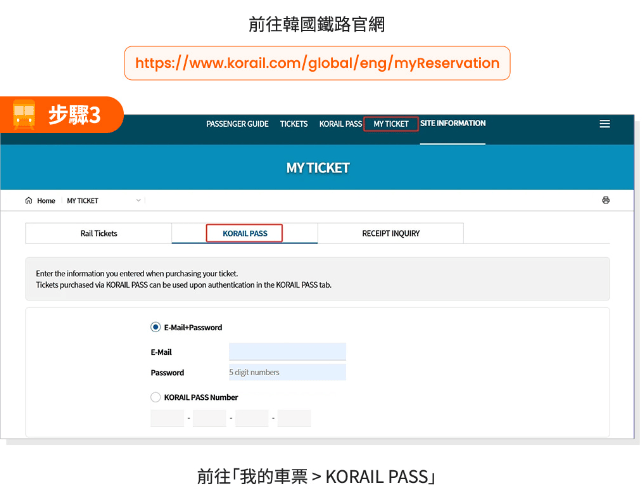This screenshot has height=490, width=642.
Task: Click fourth KORAIL PASS number box
Action: point(294,418)
